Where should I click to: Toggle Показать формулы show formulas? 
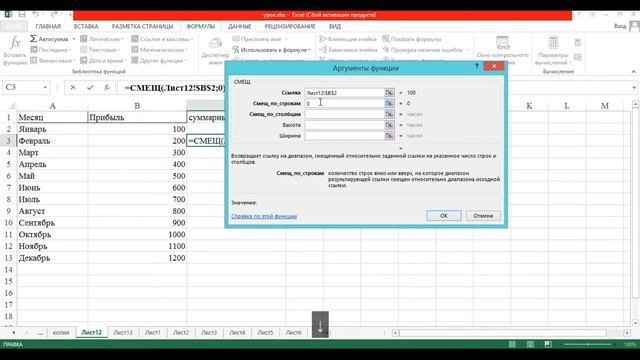tap(412, 39)
